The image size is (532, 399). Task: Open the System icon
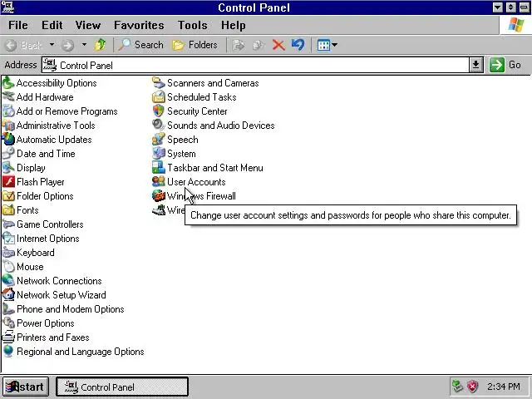(x=159, y=154)
